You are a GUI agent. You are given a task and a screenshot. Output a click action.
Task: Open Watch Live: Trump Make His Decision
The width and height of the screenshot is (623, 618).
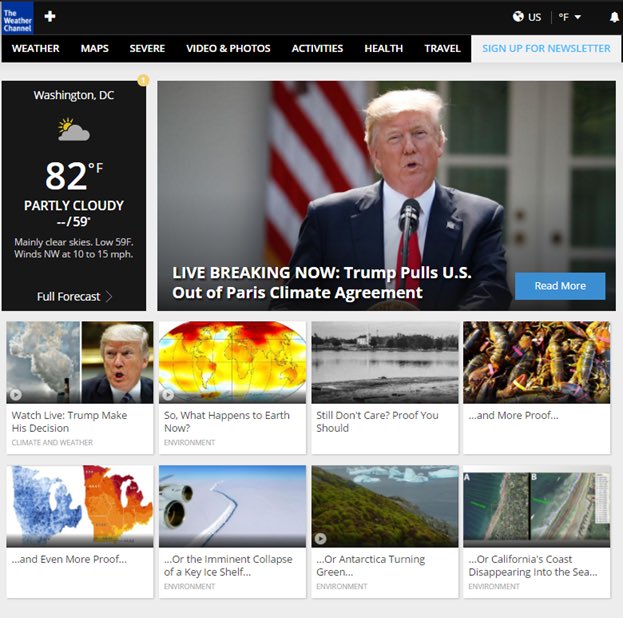[69, 422]
